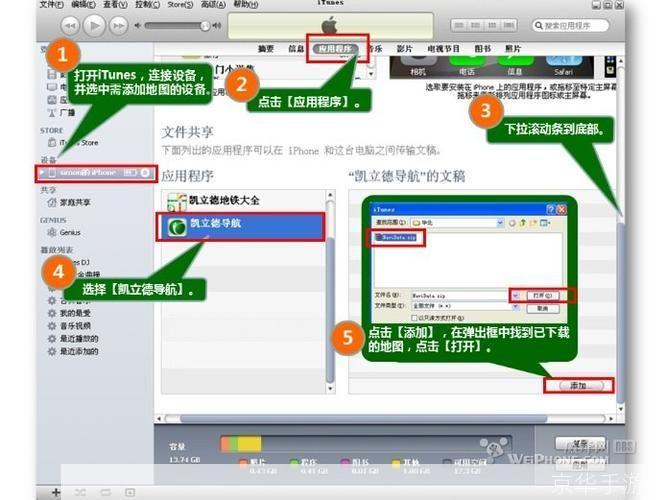Image resolution: width=666 pixels, height=500 pixels.
Task: Open the 帮助(H) menu
Action: [246, 5]
